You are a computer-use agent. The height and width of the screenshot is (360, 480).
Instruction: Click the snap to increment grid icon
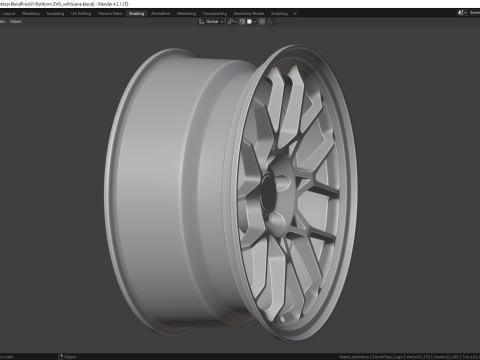click(249, 22)
